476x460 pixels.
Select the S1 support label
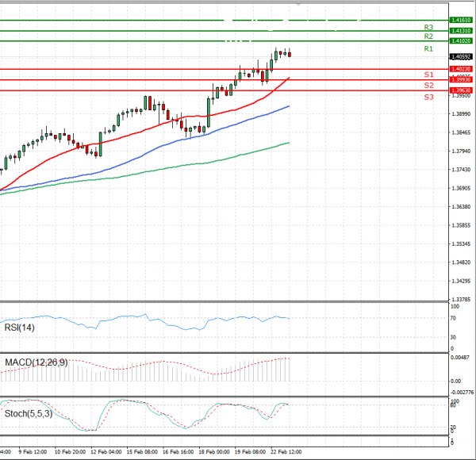coord(428,75)
